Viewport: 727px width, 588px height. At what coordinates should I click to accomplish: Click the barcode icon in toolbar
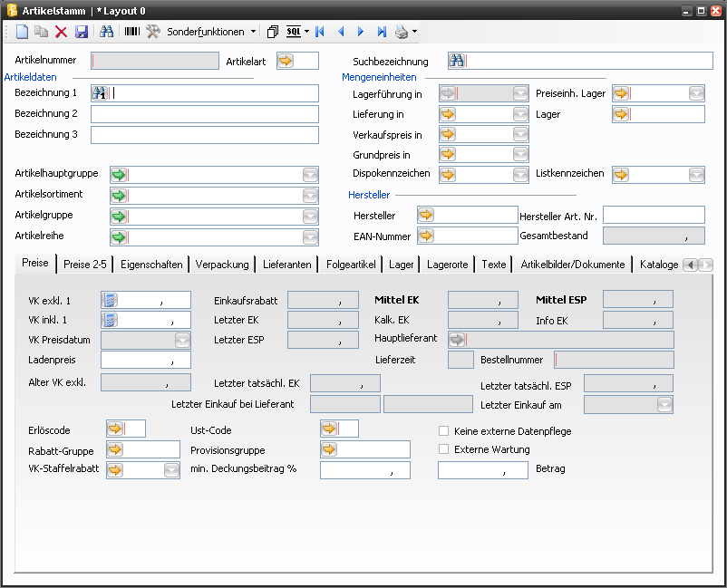[132, 32]
